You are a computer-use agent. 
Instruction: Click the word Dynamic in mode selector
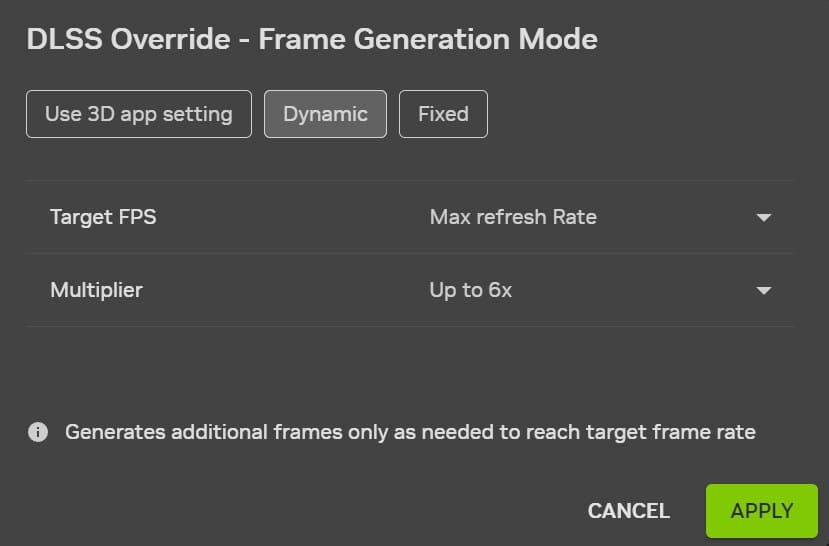pyautogui.click(x=325, y=114)
